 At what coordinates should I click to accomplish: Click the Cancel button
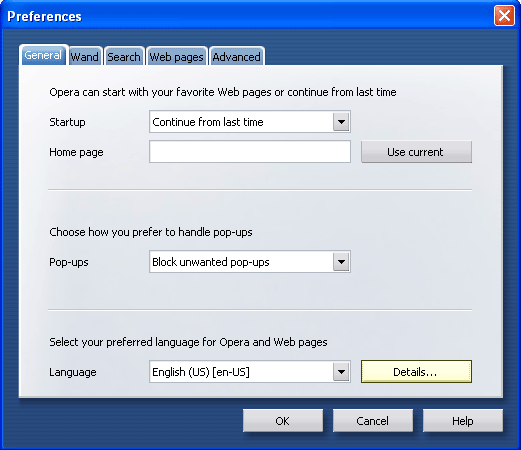[373, 421]
